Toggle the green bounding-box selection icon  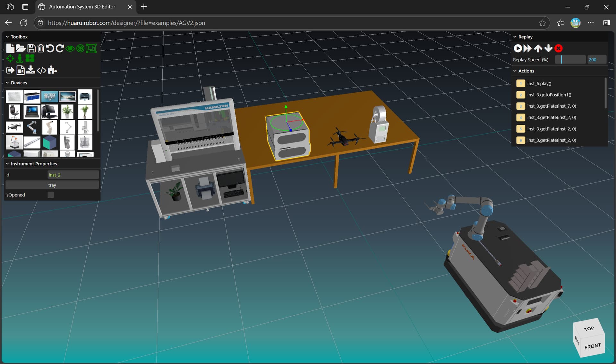(x=91, y=48)
